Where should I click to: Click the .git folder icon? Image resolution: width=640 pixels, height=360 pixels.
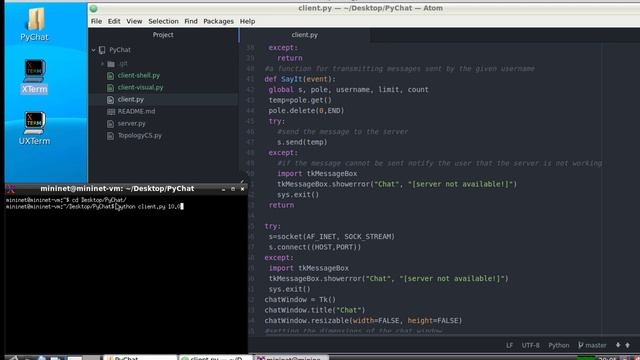click(x=111, y=64)
